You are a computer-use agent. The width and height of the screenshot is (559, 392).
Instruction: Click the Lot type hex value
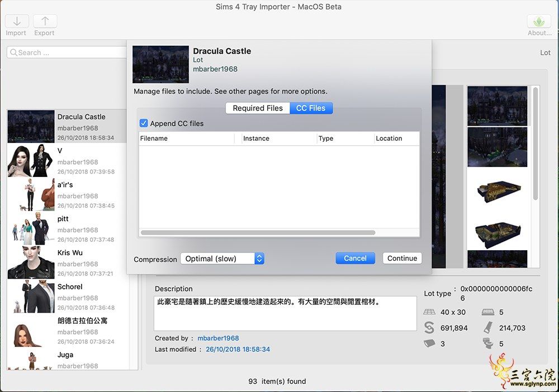tap(496, 293)
